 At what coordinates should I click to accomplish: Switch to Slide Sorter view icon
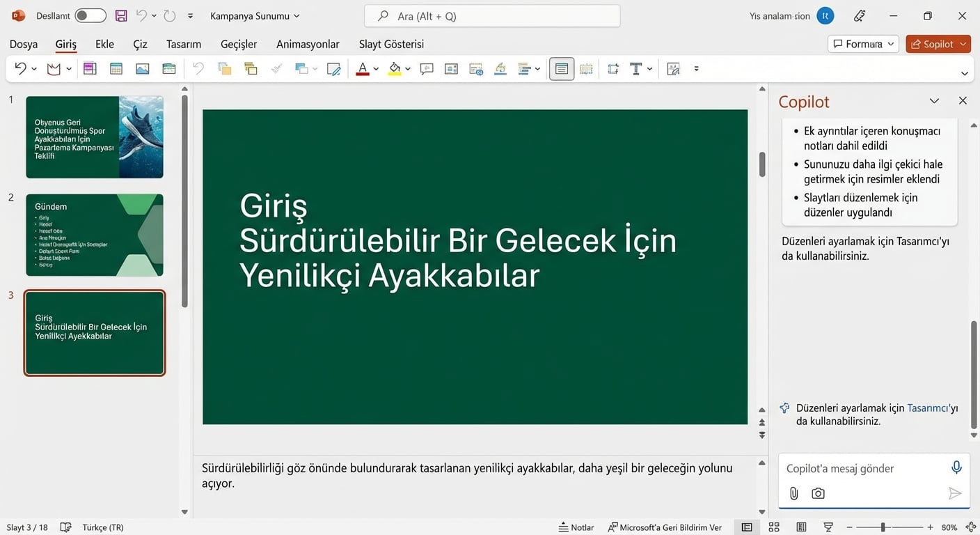pos(773,527)
